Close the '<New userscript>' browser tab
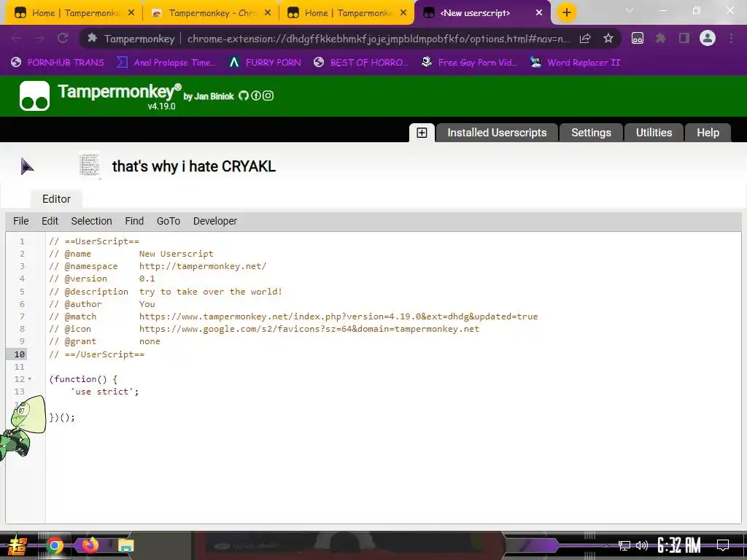 click(539, 13)
